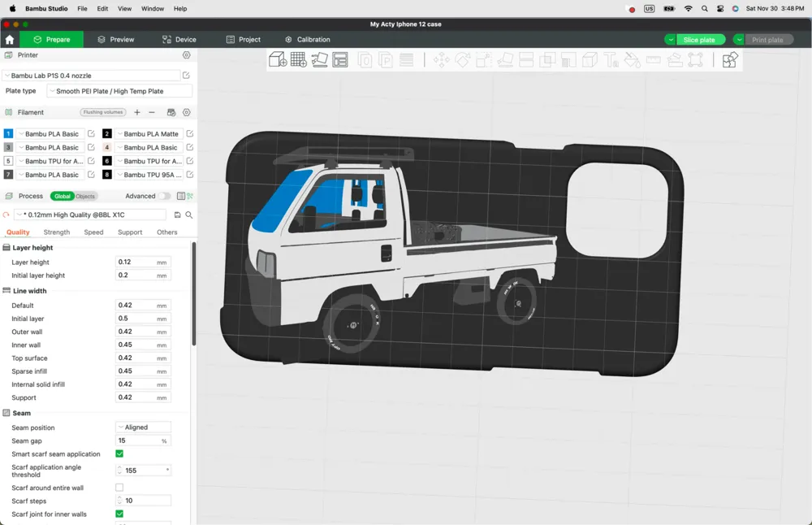Click filament 1 blue color swatch
812x525 pixels.
click(8, 134)
